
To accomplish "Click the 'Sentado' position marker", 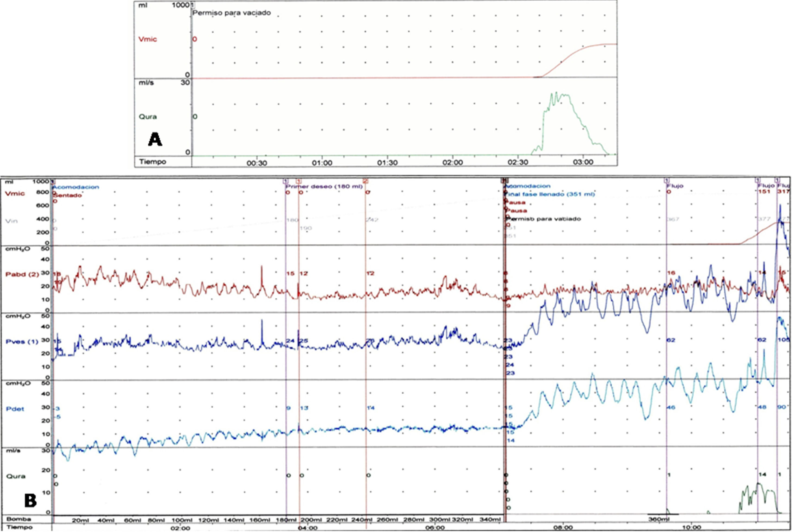I will (67, 196).
